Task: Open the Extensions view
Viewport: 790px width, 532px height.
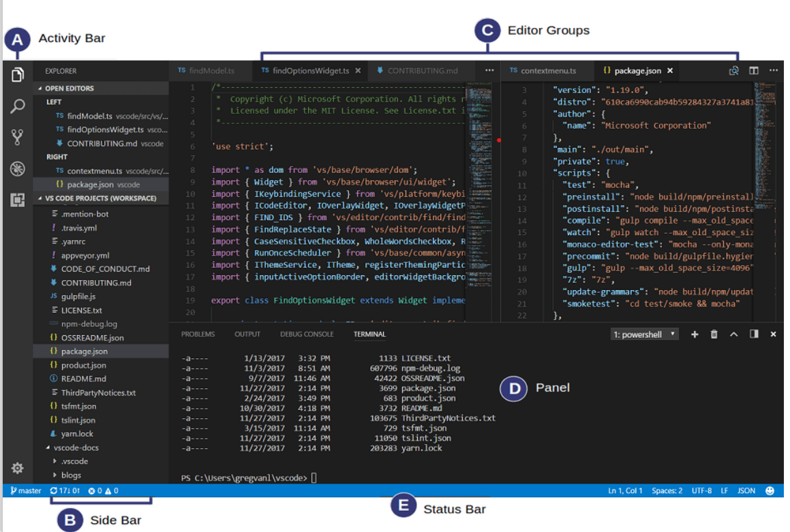Action: point(18,200)
